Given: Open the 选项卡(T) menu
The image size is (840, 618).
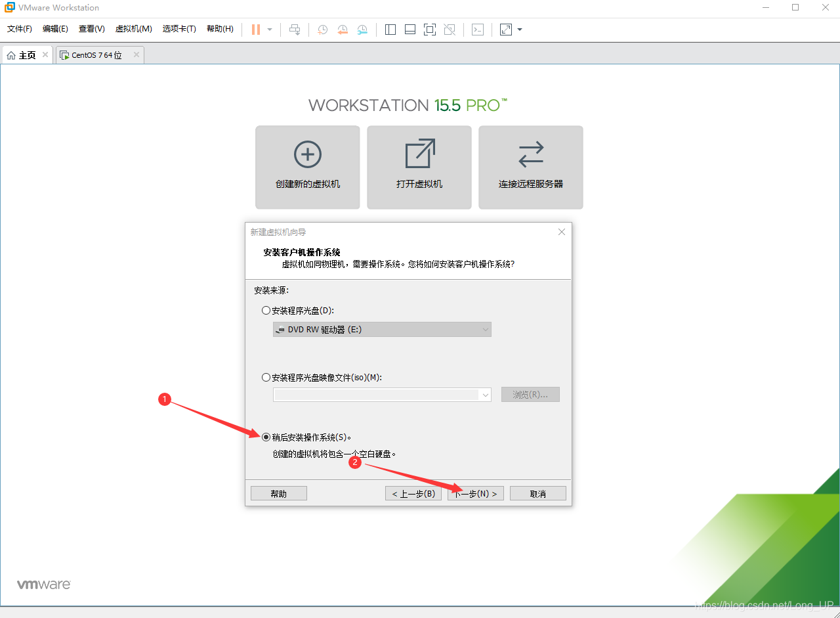Looking at the screenshot, I should pyautogui.click(x=179, y=29).
